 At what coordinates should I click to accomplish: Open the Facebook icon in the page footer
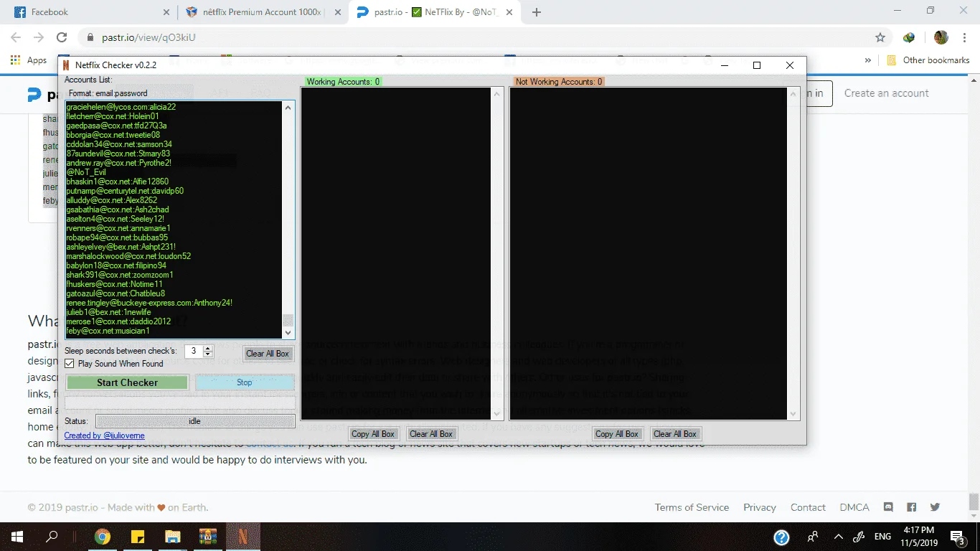(911, 507)
